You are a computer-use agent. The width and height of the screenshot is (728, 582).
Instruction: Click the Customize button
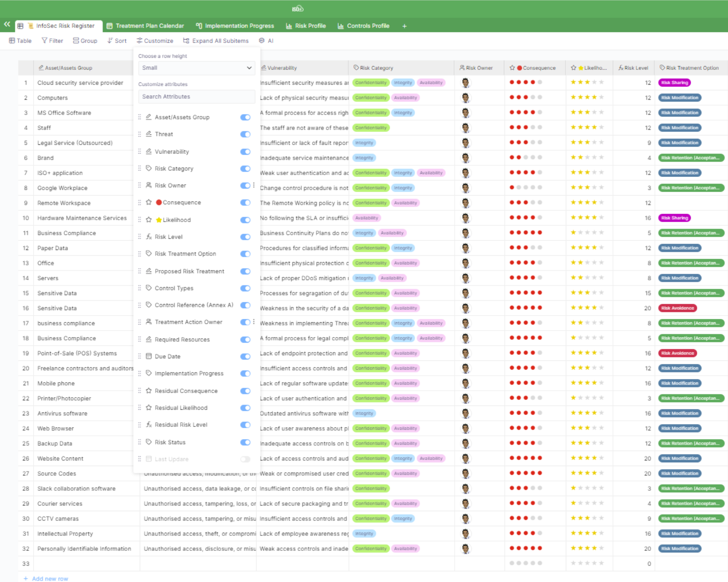pyautogui.click(x=155, y=41)
